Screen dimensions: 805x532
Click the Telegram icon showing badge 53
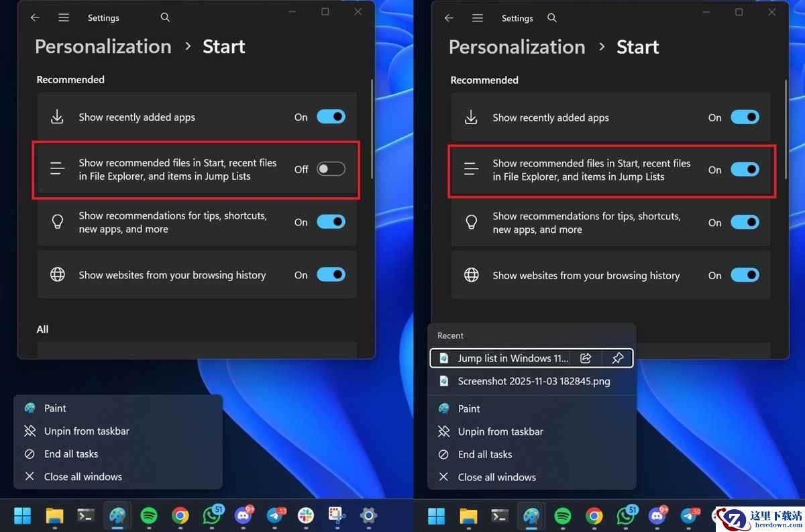(x=275, y=515)
